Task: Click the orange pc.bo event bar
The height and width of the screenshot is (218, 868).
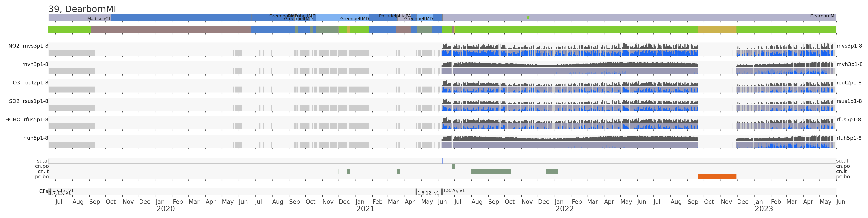Action: [717, 177]
